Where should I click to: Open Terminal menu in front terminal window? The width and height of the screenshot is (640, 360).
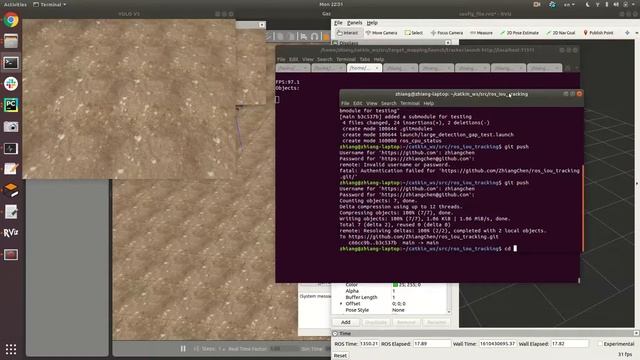click(410, 103)
